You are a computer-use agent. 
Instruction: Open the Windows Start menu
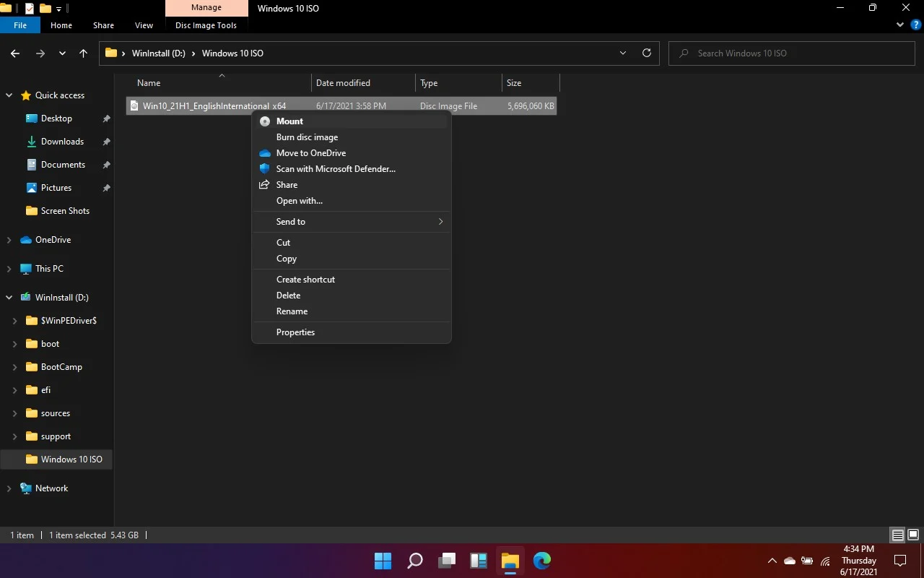point(383,560)
